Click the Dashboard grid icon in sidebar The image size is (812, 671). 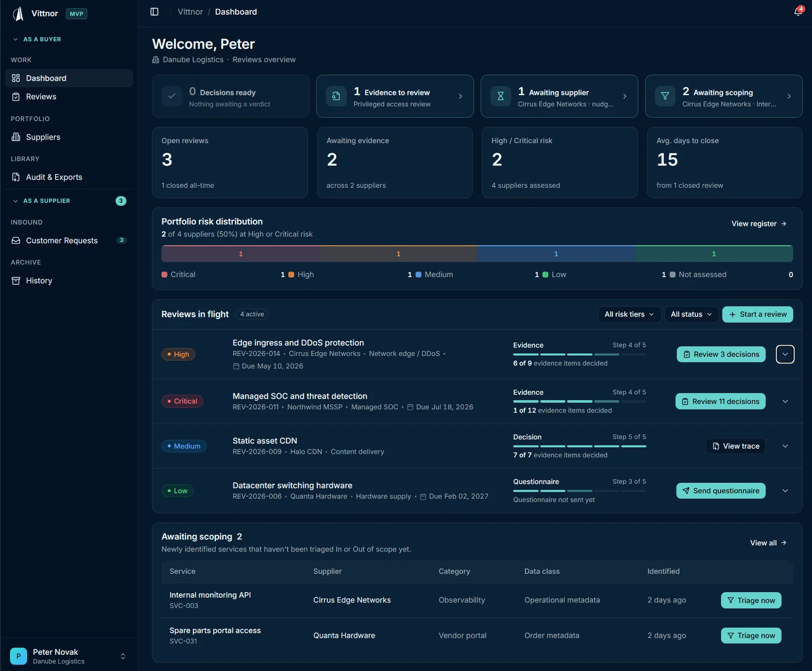[16, 78]
